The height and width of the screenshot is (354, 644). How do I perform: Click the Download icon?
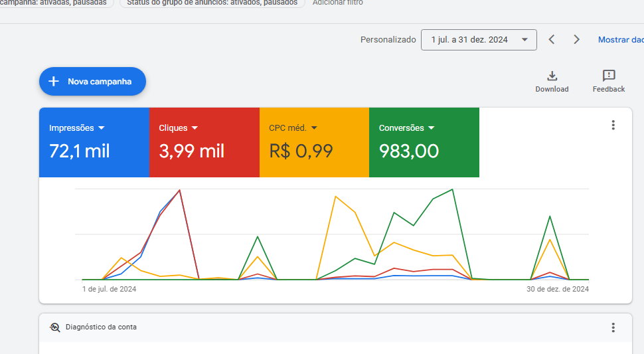pyautogui.click(x=552, y=76)
